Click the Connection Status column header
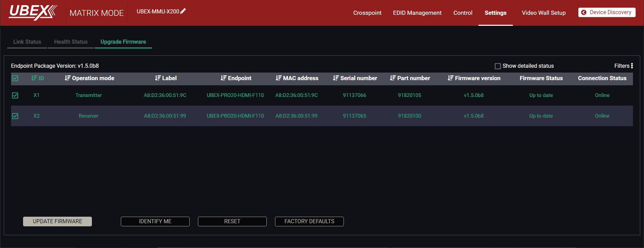Viewport: 644px width, 248px height. [602, 78]
